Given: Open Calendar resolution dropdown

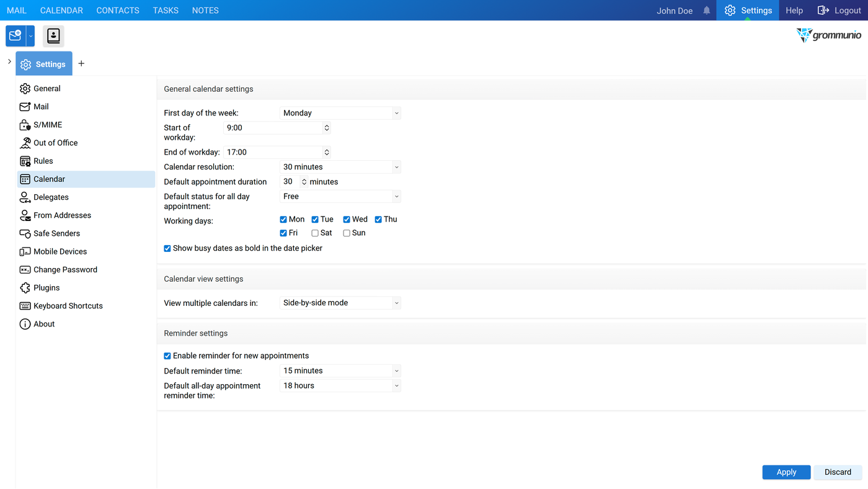Looking at the screenshot, I should 340,167.
